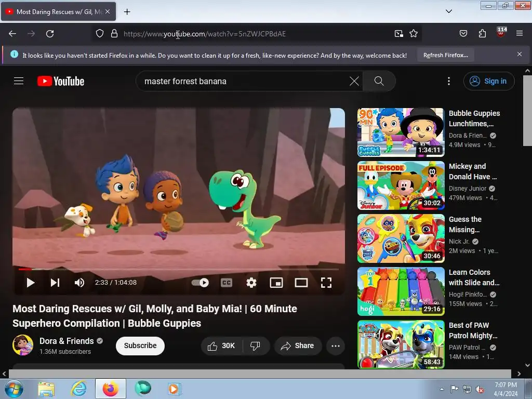Mute the video volume speaker icon
Viewport: 532px width, 399px height.
(79, 283)
